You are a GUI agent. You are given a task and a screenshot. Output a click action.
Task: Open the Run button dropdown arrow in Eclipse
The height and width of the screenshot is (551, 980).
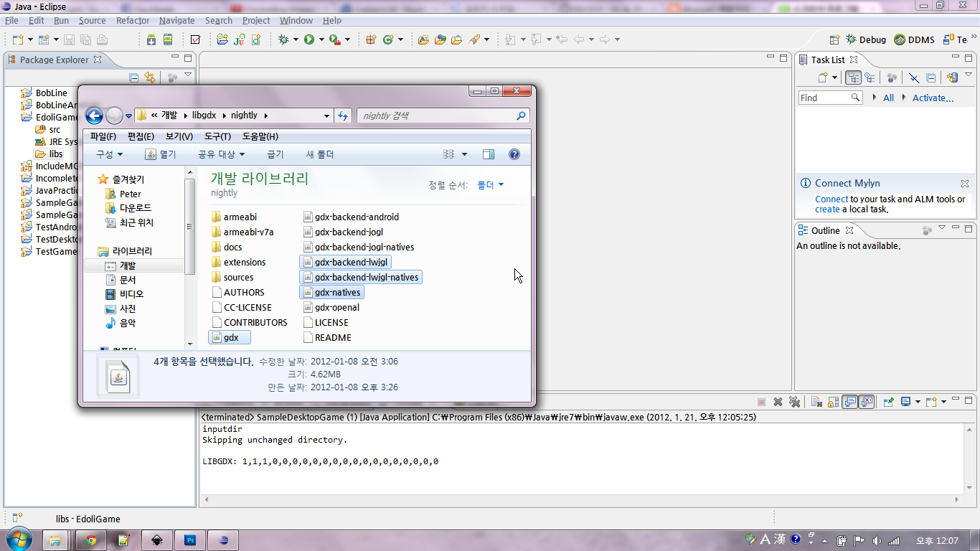coord(321,39)
